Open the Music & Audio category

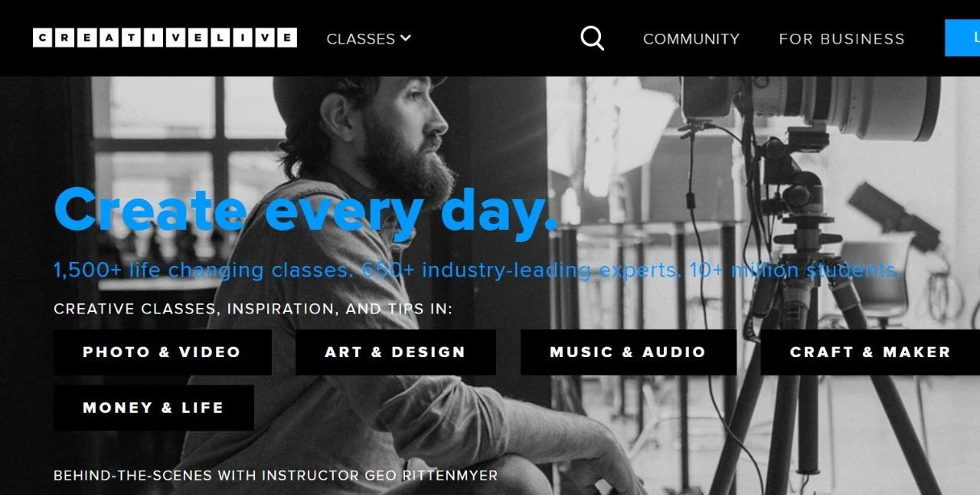pos(628,352)
